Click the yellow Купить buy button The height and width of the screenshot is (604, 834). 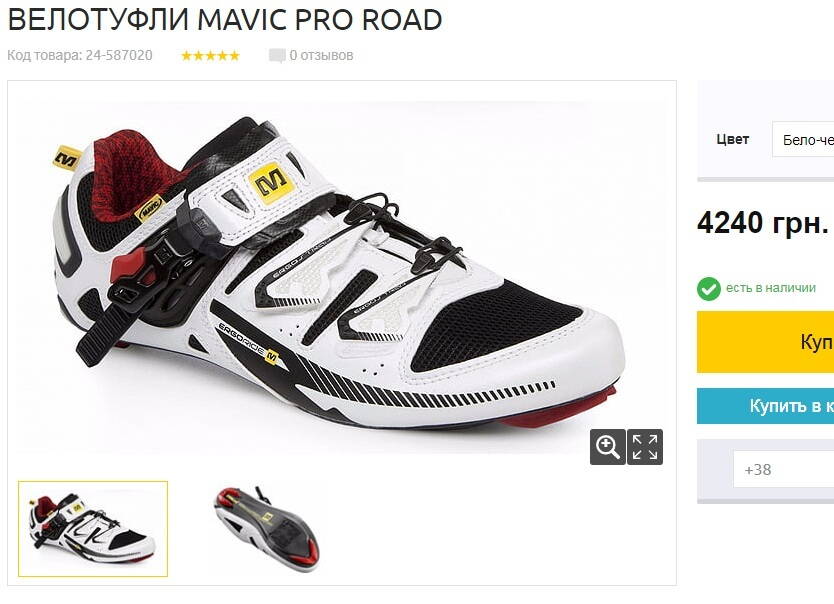[x=765, y=342]
